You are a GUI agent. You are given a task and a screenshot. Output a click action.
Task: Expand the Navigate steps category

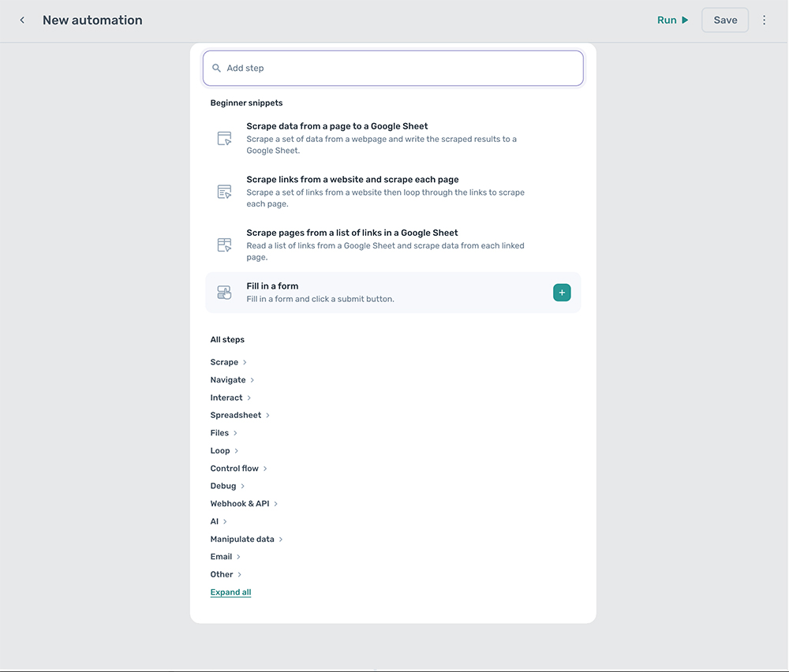pyautogui.click(x=232, y=379)
